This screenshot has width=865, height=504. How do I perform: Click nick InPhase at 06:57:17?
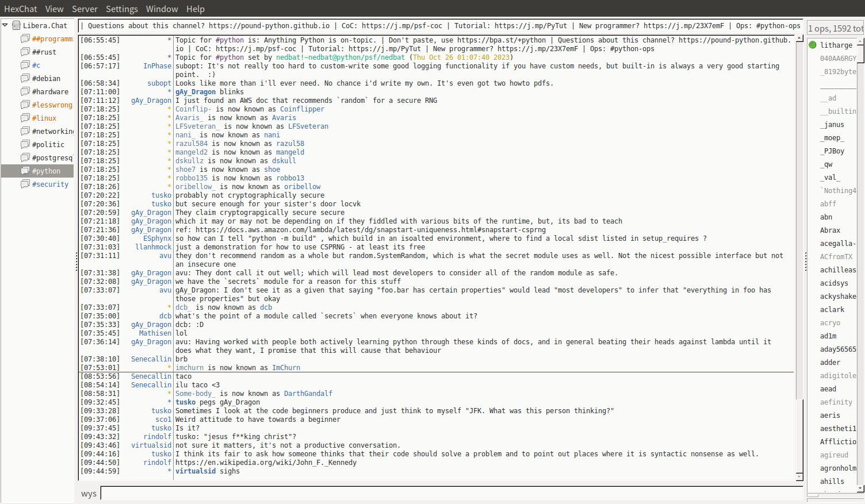click(x=157, y=66)
